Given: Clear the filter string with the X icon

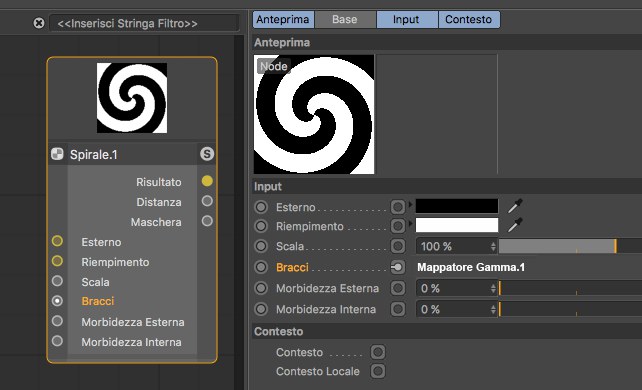Looking at the screenshot, I should (39, 23).
